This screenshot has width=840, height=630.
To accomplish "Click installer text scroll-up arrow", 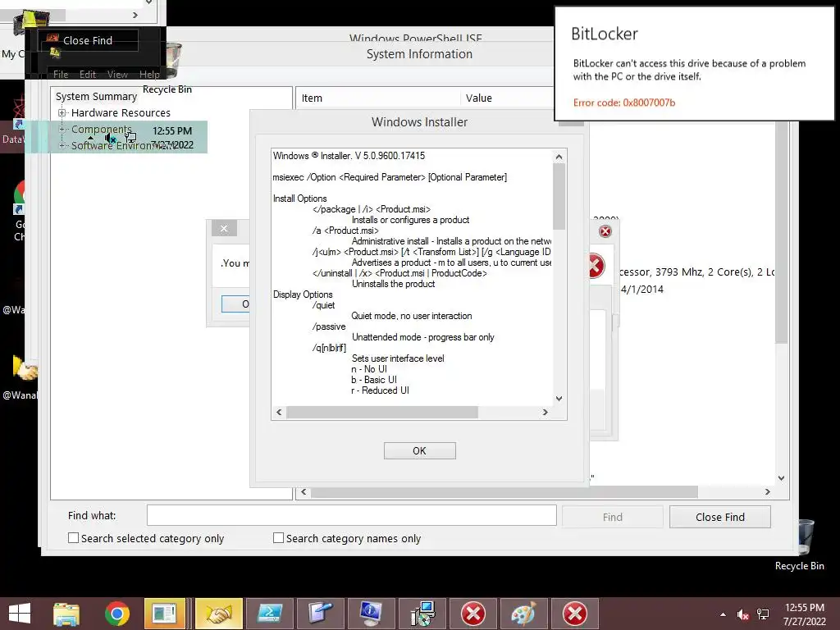I will point(559,157).
